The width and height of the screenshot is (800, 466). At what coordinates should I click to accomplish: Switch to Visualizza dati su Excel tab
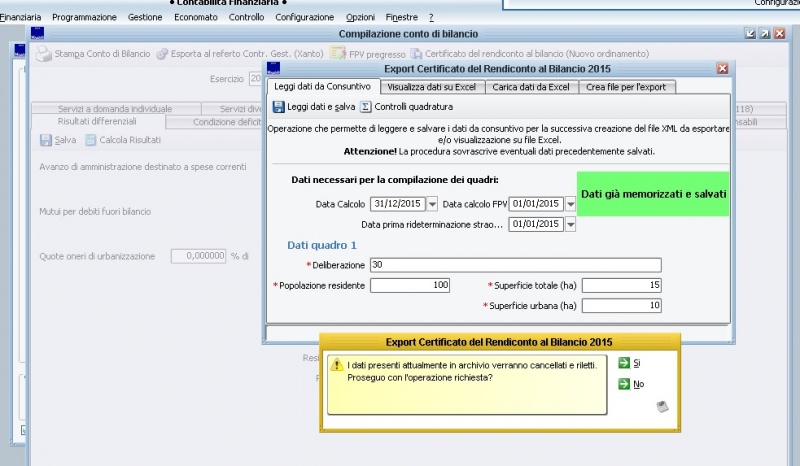[432, 87]
